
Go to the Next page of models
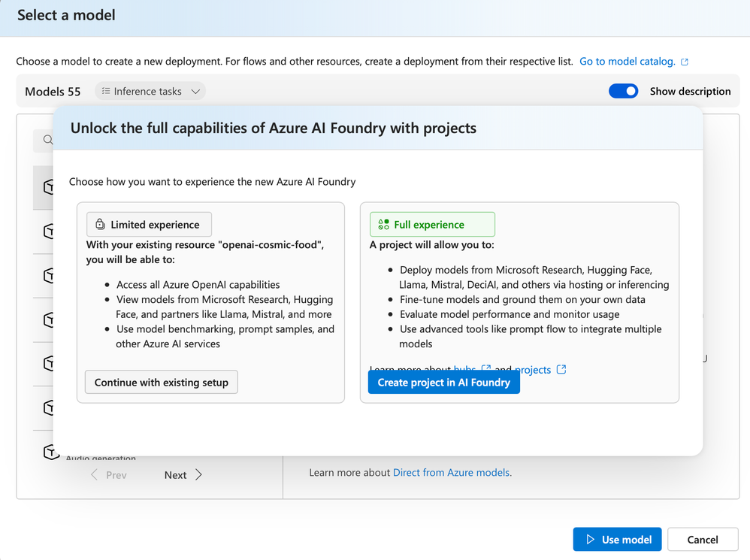point(183,474)
